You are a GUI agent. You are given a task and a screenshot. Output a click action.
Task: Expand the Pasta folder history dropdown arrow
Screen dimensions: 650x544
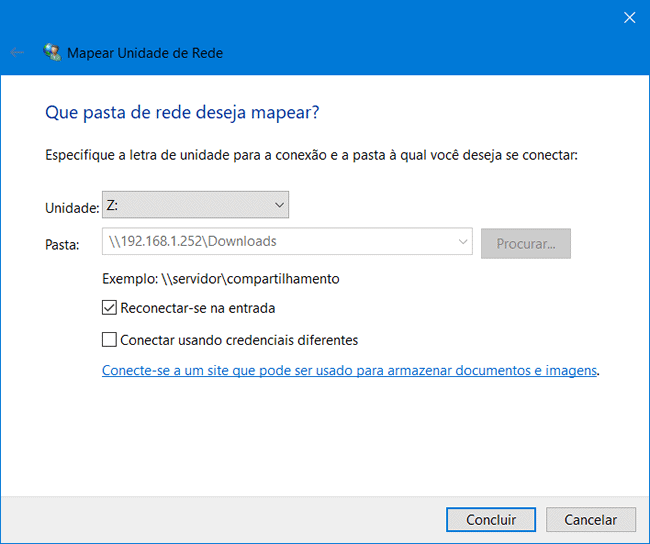pos(462,242)
